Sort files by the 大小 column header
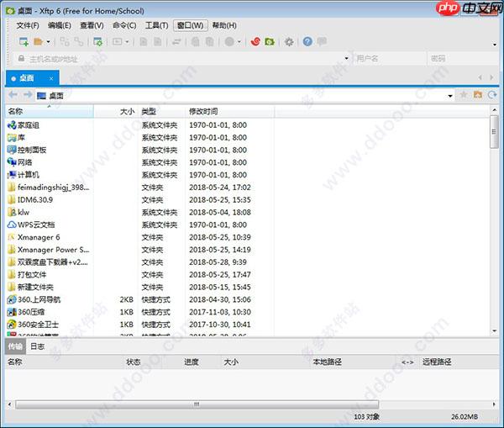Image resolution: width=504 pixels, height=428 pixels. [x=116, y=112]
